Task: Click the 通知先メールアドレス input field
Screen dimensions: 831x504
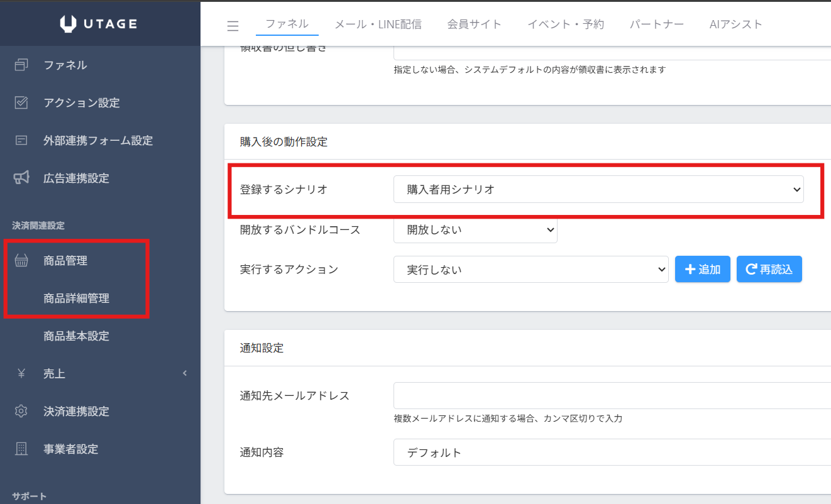Action: [x=611, y=396]
